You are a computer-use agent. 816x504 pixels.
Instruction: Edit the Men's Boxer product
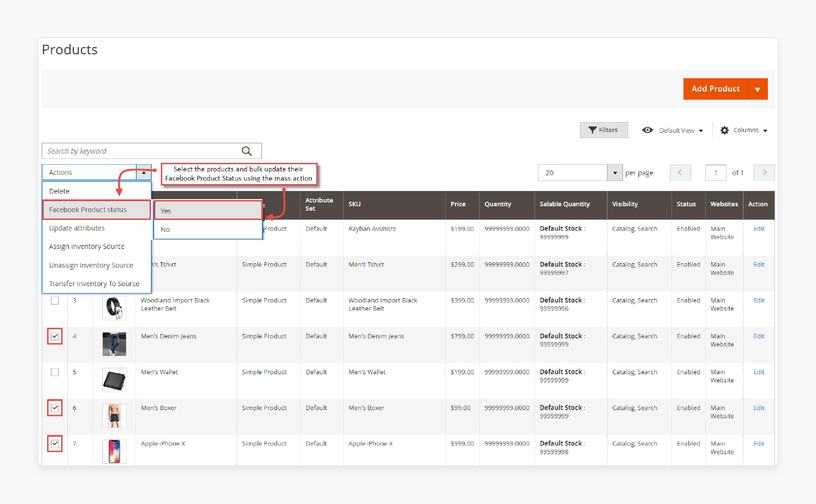[x=759, y=408]
